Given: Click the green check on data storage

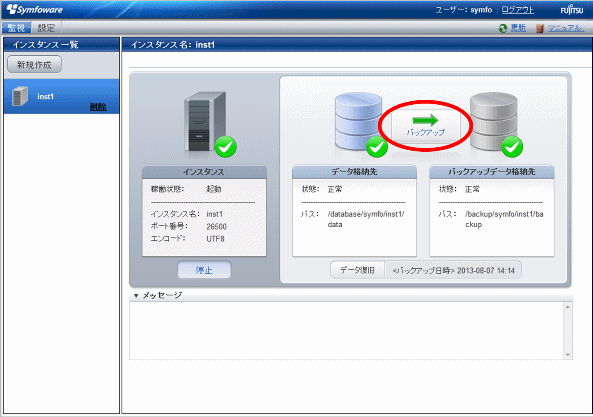Looking at the screenshot, I should [377, 147].
